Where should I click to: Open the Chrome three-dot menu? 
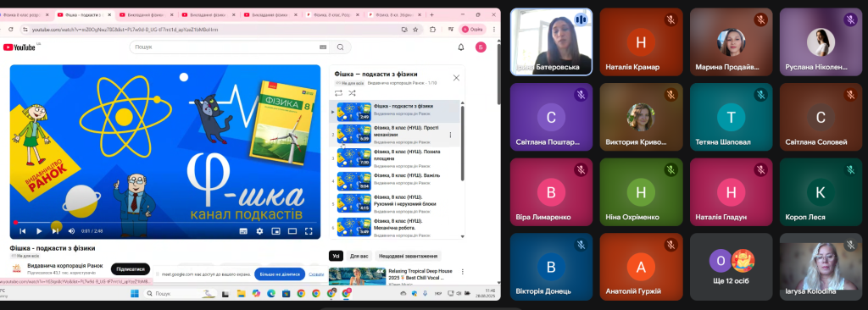tap(494, 30)
